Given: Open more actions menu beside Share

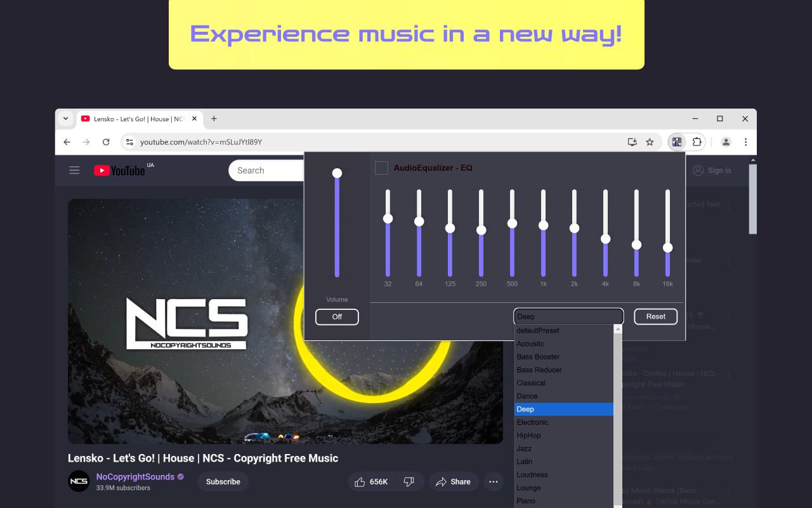Looking at the screenshot, I should click(494, 482).
